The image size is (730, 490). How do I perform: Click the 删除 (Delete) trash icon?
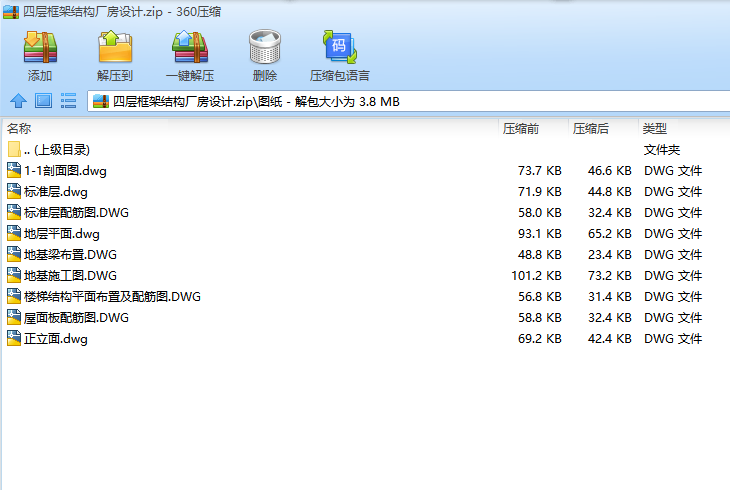tap(265, 47)
